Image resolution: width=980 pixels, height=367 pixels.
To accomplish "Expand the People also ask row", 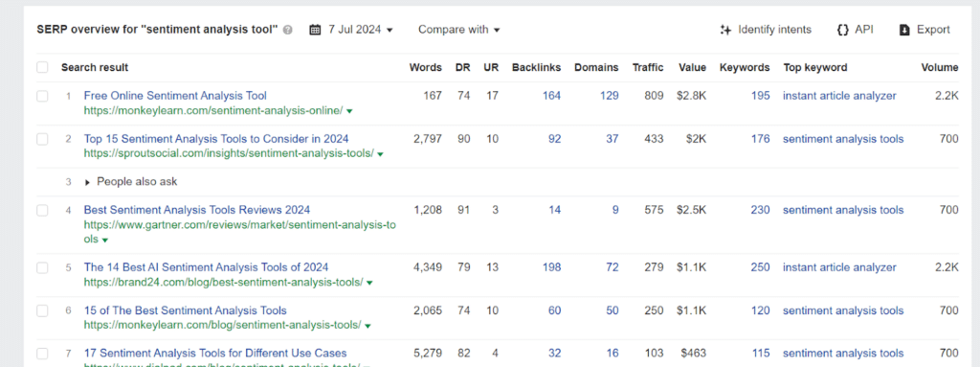I will click(87, 182).
